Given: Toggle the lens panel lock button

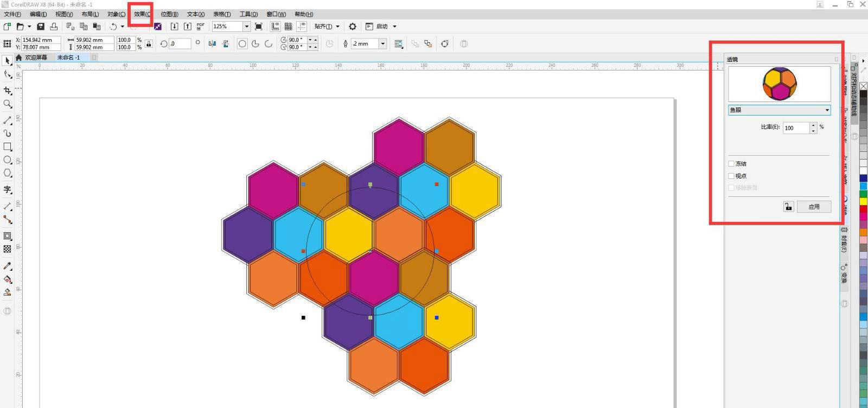Looking at the screenshot, I should tap(788, 207).
